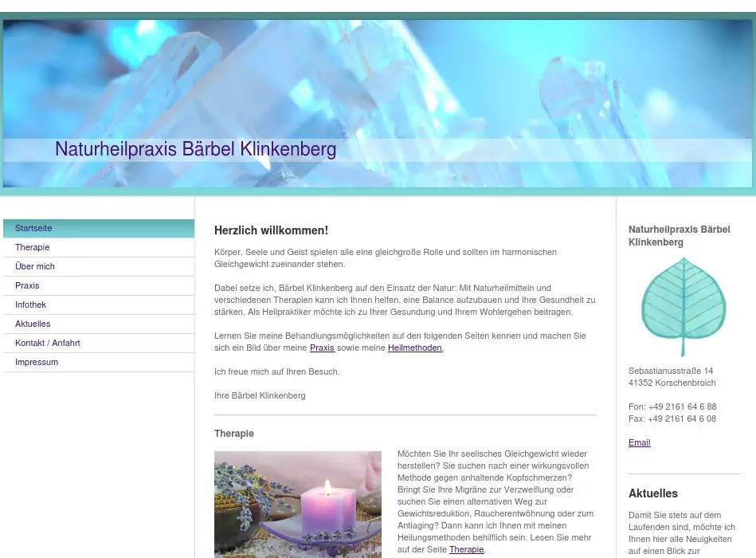Open the Infothek navigation item

(x=30, y=305)
